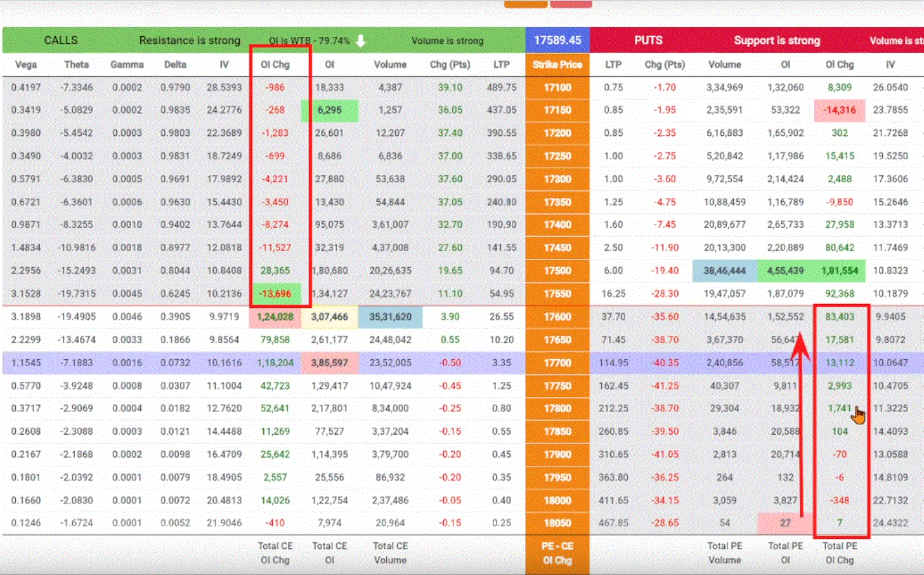Click the Theta column header

tap(76, 64)
